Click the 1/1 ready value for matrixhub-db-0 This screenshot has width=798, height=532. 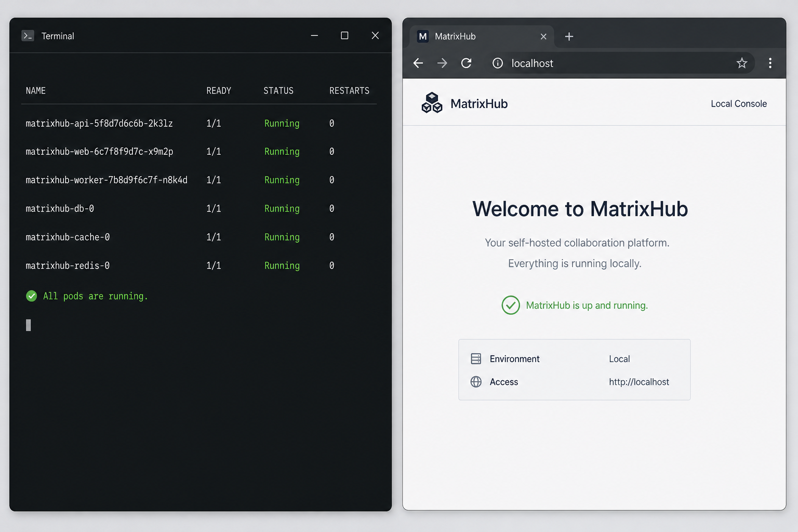point(214,209)
